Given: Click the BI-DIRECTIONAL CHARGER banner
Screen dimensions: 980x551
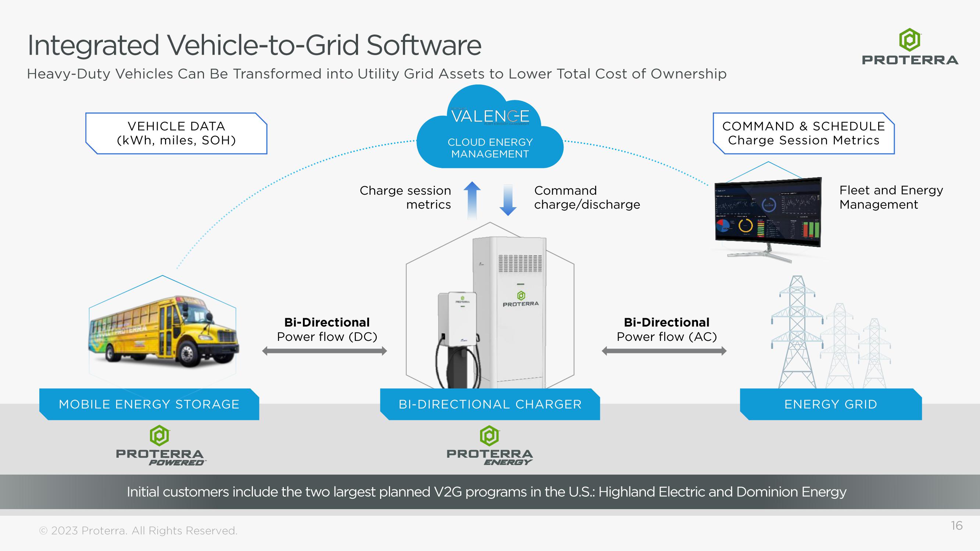Looking at the screenshot, I should tap(490, 404).
